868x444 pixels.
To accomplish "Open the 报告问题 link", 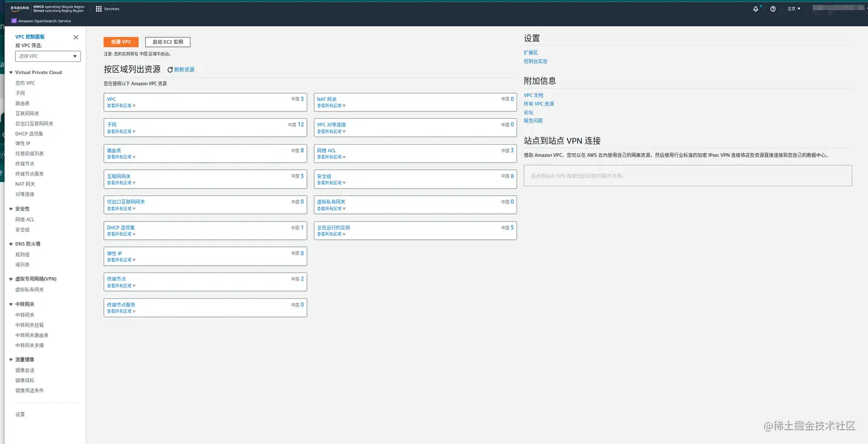I will pos(533,120).
